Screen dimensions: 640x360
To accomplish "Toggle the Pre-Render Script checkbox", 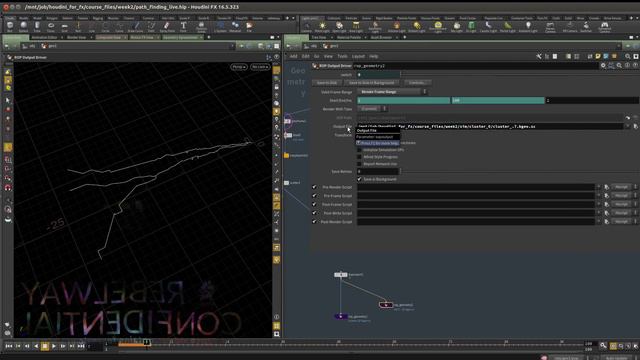I will (x=314, y=187).
